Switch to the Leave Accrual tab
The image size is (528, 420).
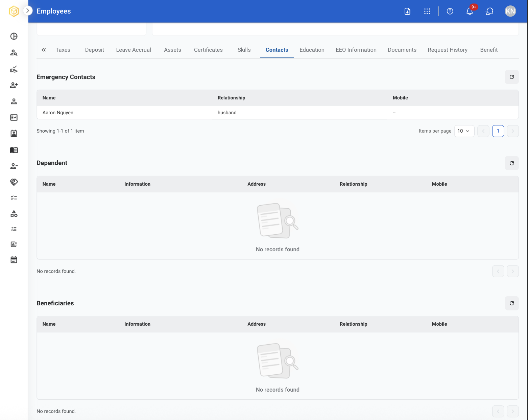pyautogui.click(x=134, y=50)
